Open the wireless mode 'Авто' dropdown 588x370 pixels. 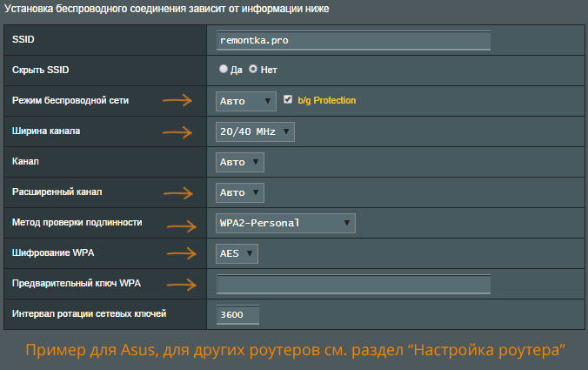pyautogui.click(x=245, y=101)
